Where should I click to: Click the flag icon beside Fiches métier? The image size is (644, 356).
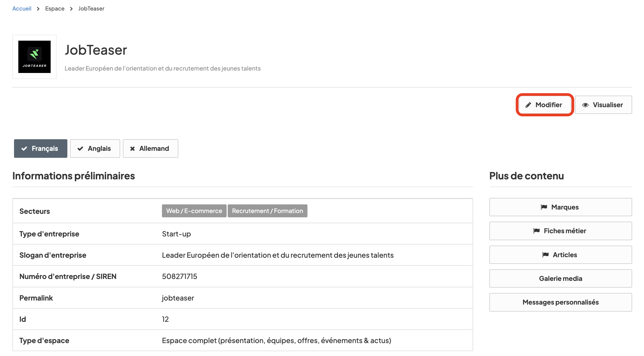(x=536, y=231)
